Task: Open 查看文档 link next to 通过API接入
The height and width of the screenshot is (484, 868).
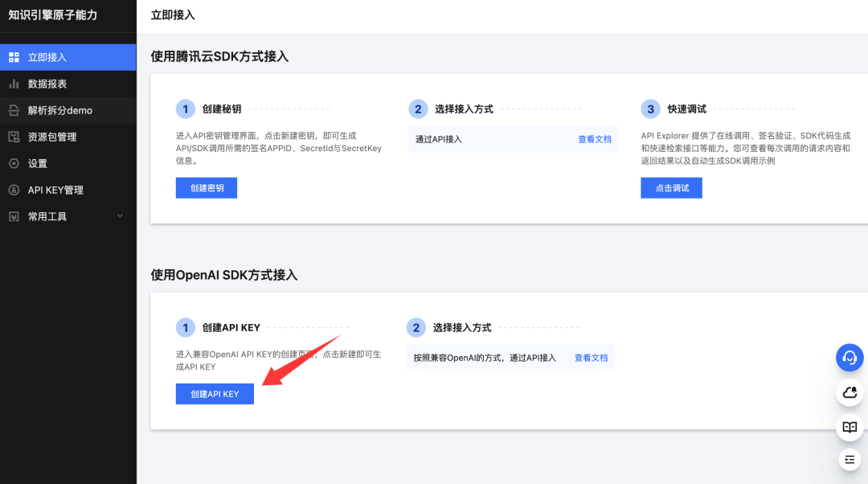Action: tap(595, 139)
